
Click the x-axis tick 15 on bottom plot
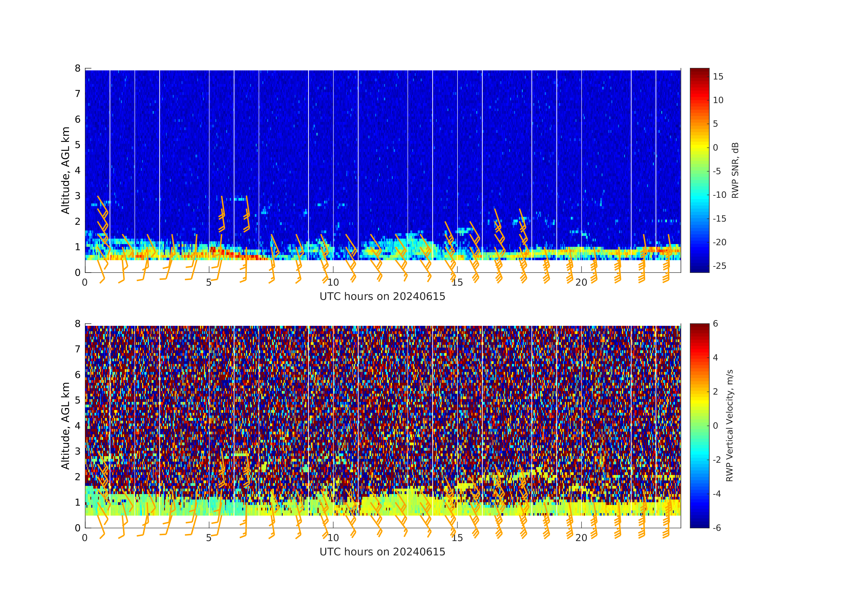pyautogui.click(x=457, y=538)
